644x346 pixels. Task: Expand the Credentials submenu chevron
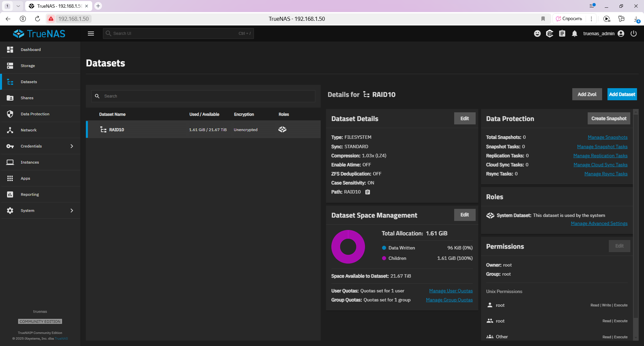(x=72, y=146)
